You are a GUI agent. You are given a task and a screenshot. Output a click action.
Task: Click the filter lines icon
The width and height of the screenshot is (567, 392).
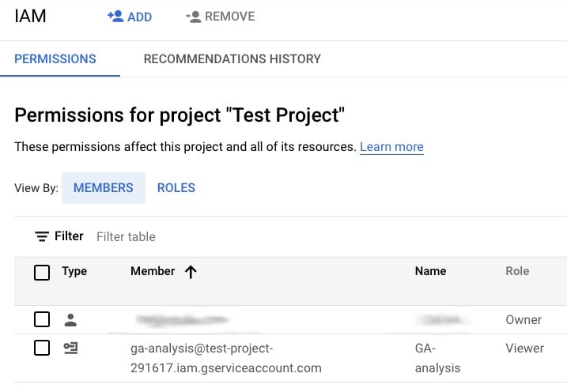[42, 236]
